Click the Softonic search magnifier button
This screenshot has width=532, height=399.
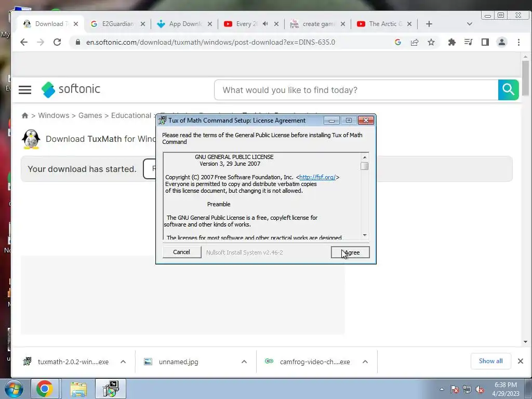click(x=508, y=90)
